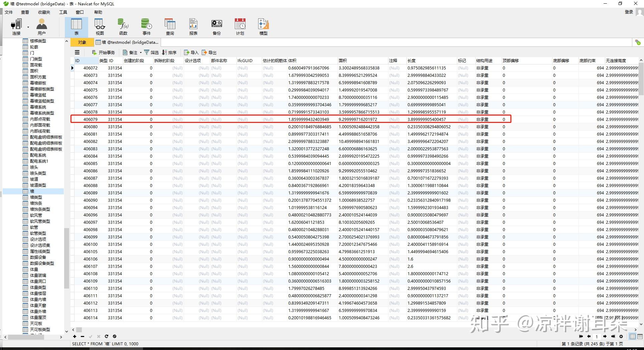Expand the 备注 dropdown arrow
The image size is (644, 350).
point(141,52)
